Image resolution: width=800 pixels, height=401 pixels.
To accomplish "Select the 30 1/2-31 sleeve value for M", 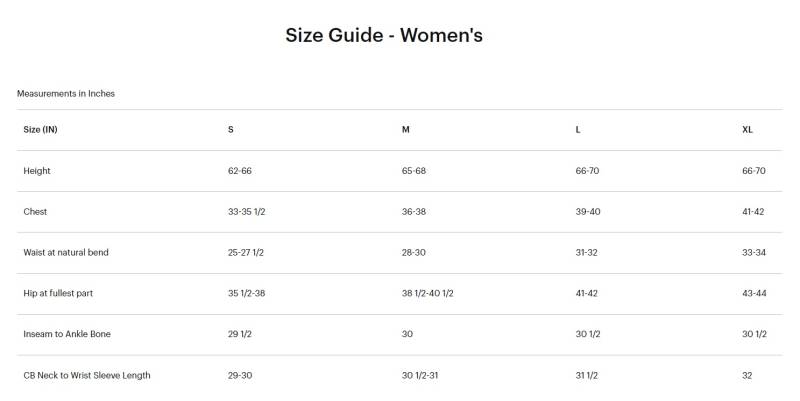I will [423, 375].
